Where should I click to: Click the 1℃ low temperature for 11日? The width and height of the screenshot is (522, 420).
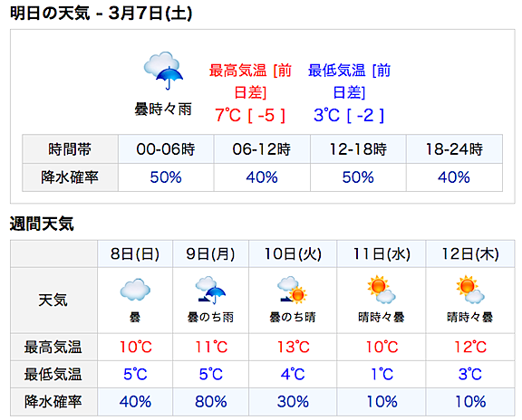click(x=382, y=375)
